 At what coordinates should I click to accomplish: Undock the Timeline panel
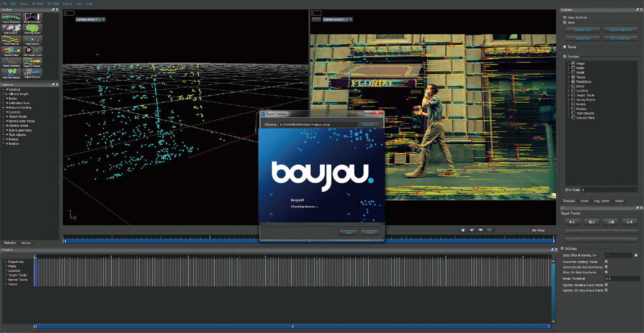pyautogui.click(x=552, y=250)
